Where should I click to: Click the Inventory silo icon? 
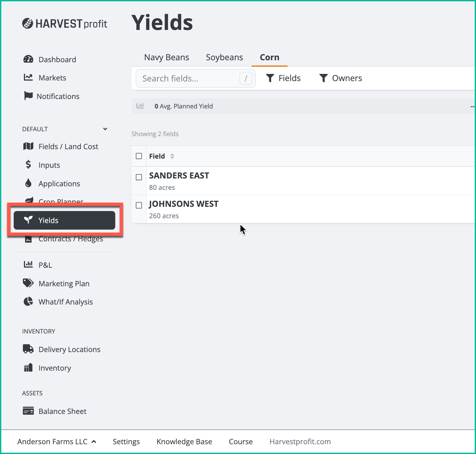click(28, 367)
